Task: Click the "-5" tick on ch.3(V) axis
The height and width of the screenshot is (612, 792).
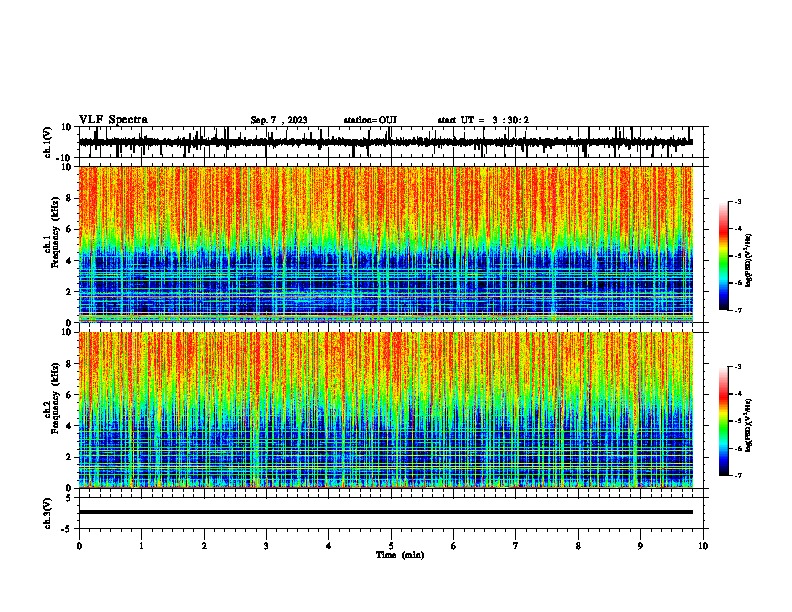Action: [x=67, y=529]
